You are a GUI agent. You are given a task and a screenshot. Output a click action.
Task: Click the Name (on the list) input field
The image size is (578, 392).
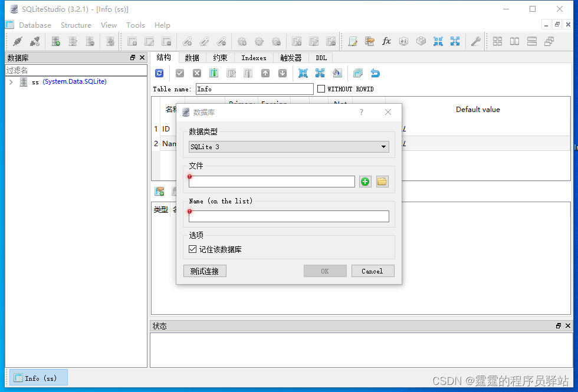tap(288, 216)
